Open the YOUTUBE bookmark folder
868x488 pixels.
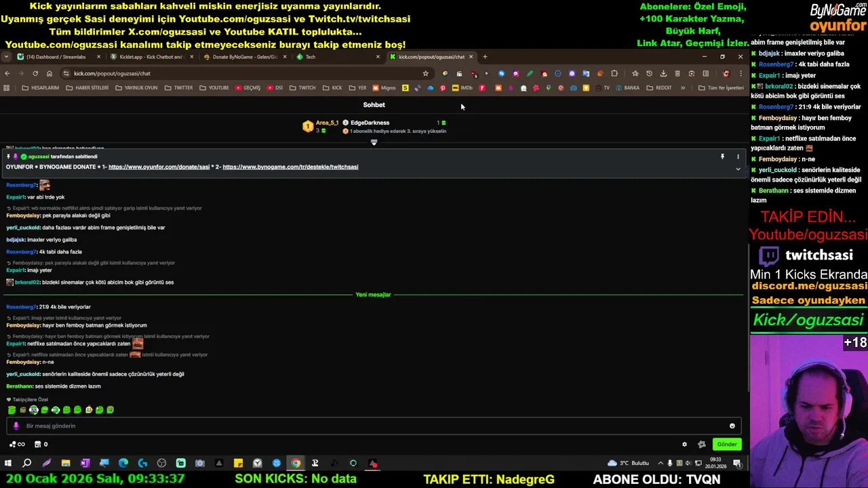point(214,88)
